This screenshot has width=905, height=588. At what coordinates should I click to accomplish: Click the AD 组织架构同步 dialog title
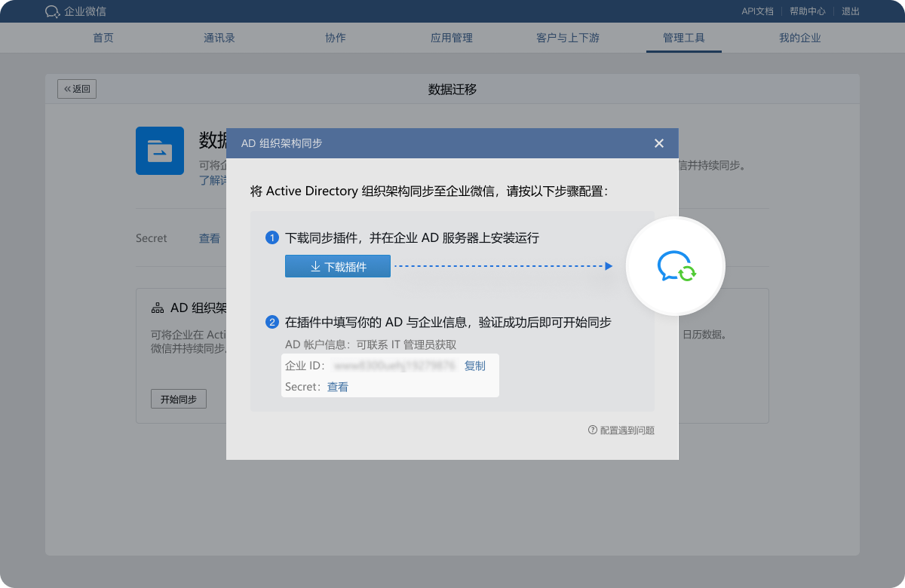click(281, 143)
